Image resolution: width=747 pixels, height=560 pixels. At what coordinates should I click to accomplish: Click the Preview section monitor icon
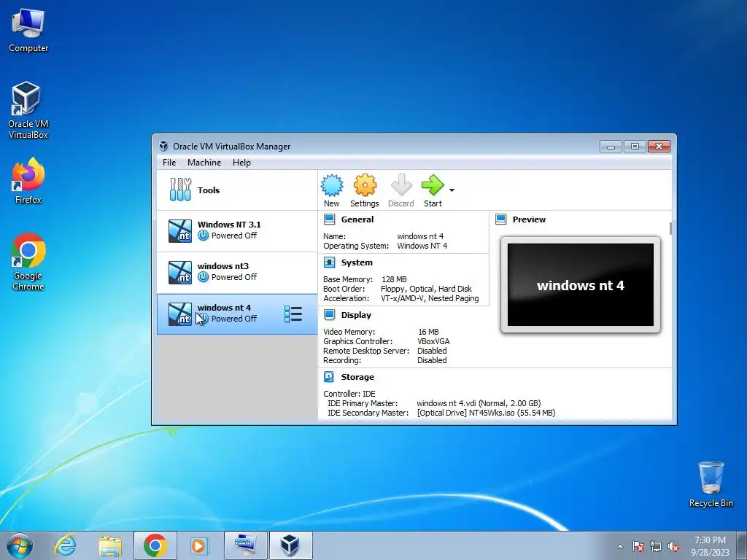coord(500,219)
